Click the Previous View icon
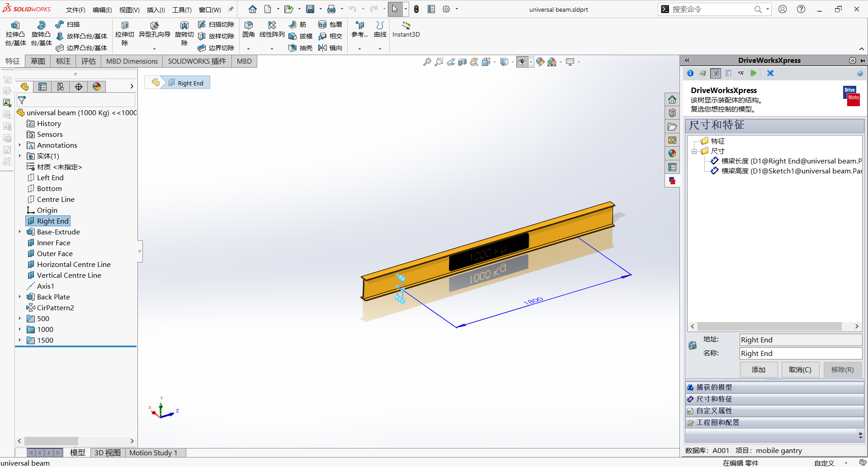This screenshot has width=868, height=467. (x=451, y=62)
